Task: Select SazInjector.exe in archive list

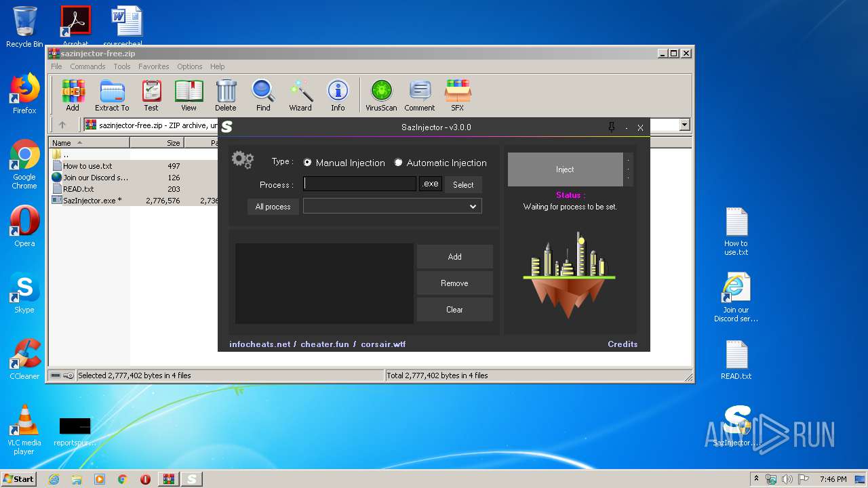Action: pos(92,201)
